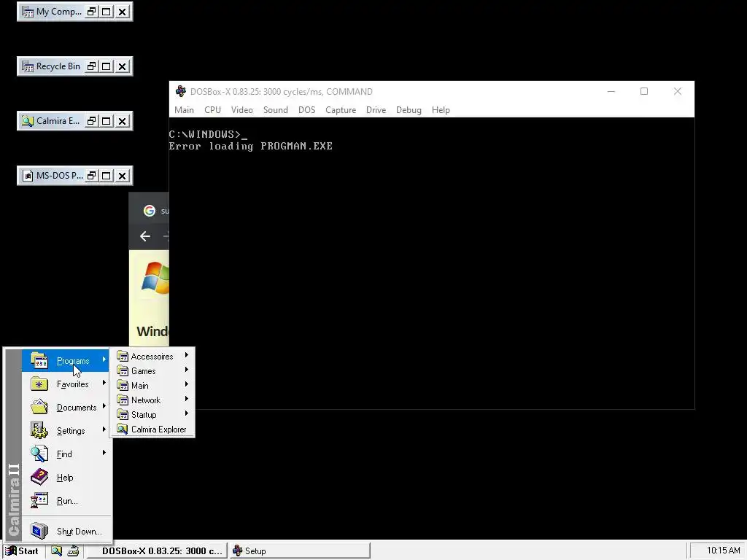This screenshot has width=747, height=560.
Task: Open the Sound menu in DOSBox-X
Action: pyautogui.click(x=275, y=110)
